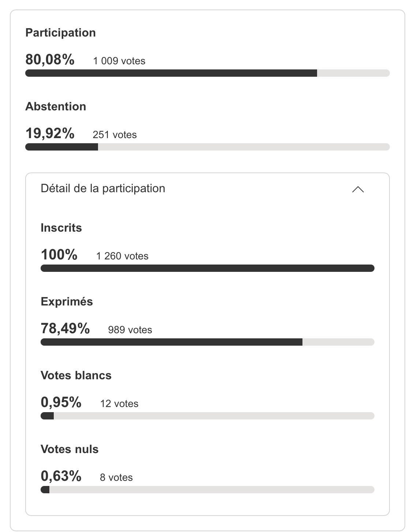Select the 80,08% participation figure
The width and height of the screenshot is (414, 532).
pos(50,60)
